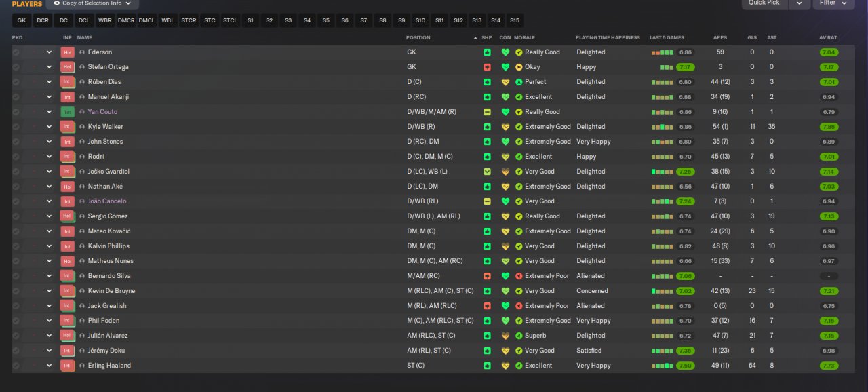Click the player profile icon beside Kalvin Phillips

82,246
